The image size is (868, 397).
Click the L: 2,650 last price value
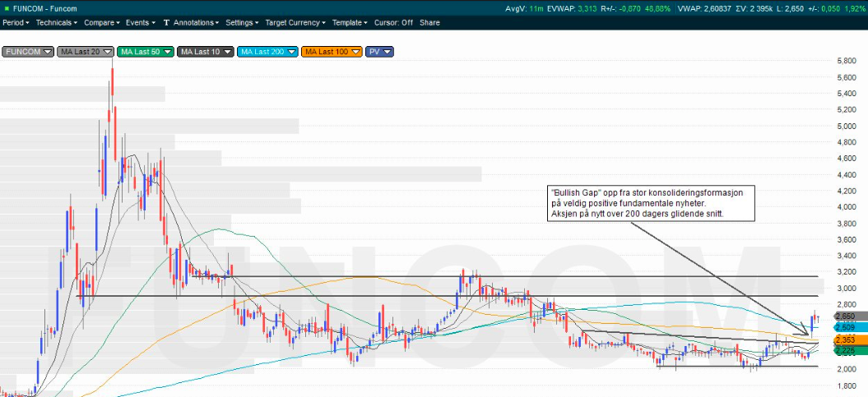click(x=789, y=9)
